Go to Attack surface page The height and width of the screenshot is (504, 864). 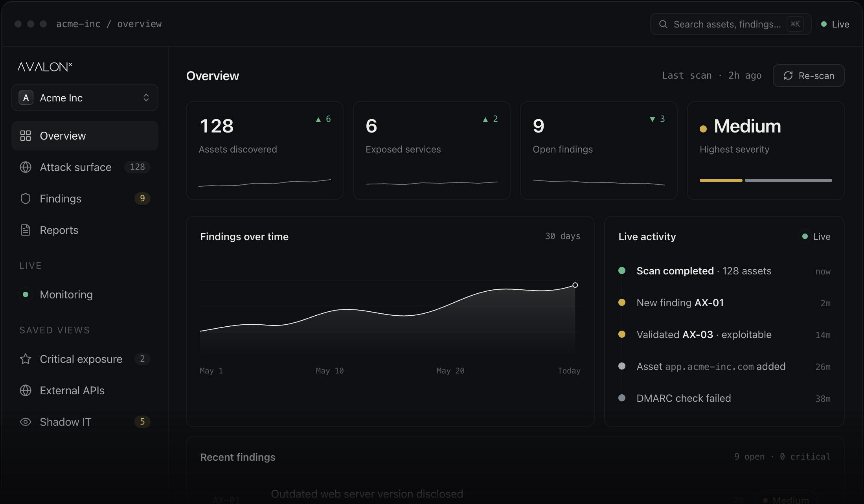pos(85,167)
